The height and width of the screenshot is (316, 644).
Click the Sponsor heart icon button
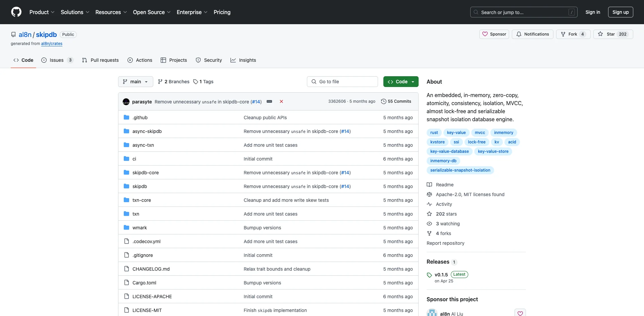(494, 34)
